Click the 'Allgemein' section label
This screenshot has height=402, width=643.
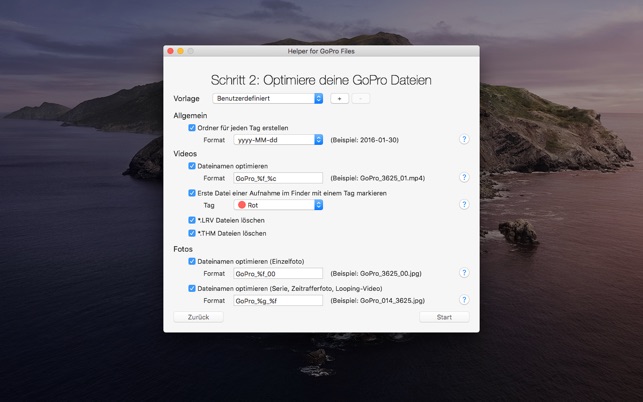[190, 116]
